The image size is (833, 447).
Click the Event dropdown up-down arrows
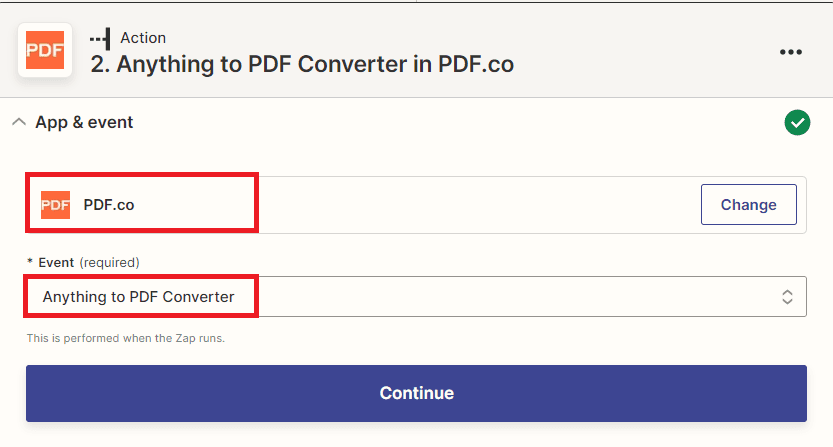tap(787, 297)
